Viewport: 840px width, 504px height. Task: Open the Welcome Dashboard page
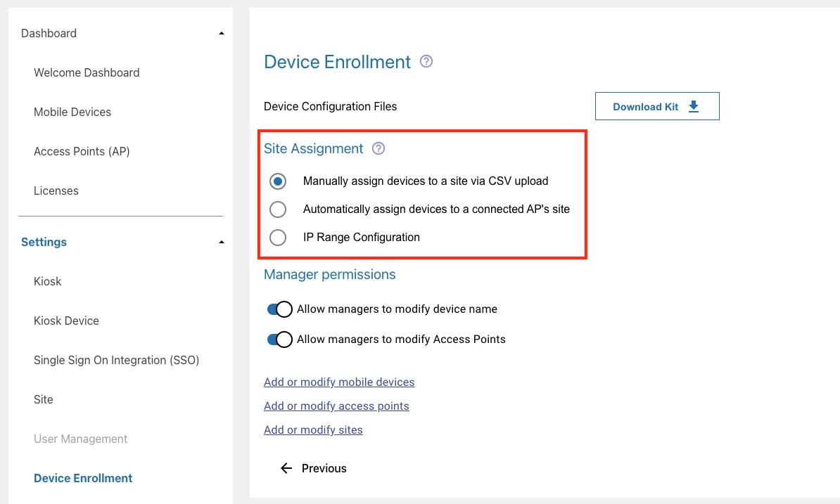click(x=87, y=72)
